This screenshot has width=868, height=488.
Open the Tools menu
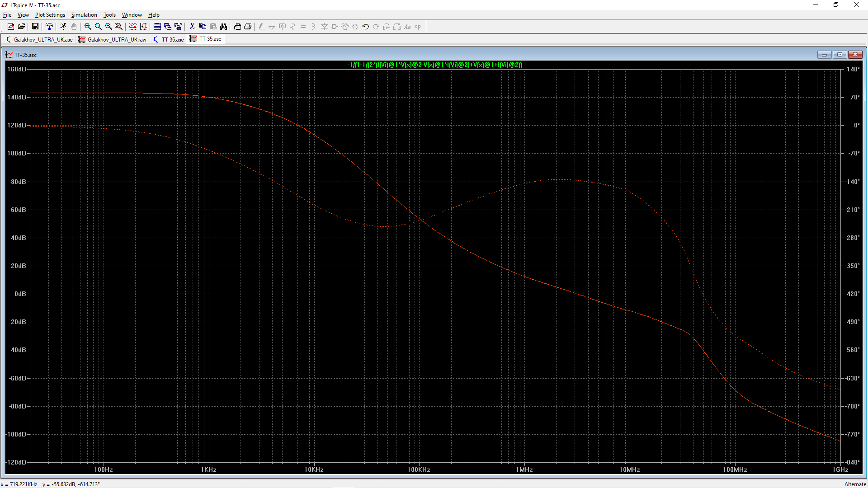[109, 15]
